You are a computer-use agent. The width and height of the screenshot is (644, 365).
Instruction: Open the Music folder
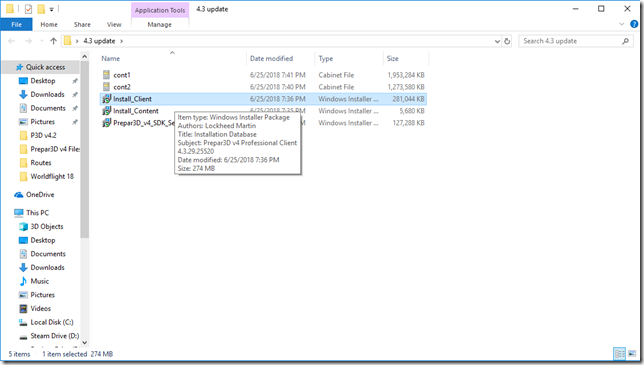[x=39, y=281]
